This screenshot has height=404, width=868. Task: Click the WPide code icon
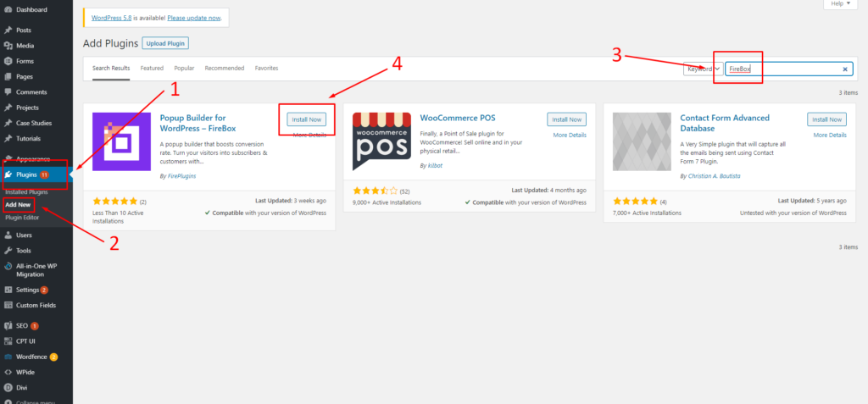click(x=8, y=372)
